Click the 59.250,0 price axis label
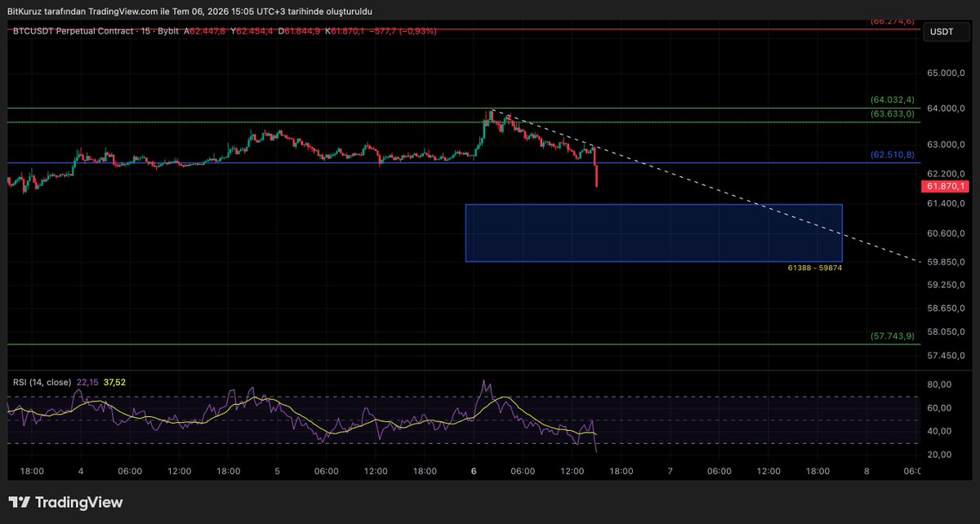This screenshot has width=980, height=524. point(946,285)
